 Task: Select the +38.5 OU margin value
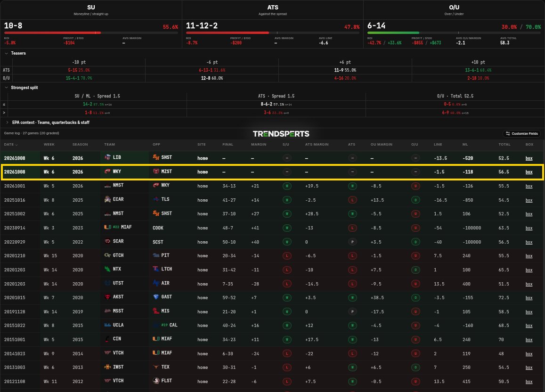pyautogui.click(x=377, y=297)
